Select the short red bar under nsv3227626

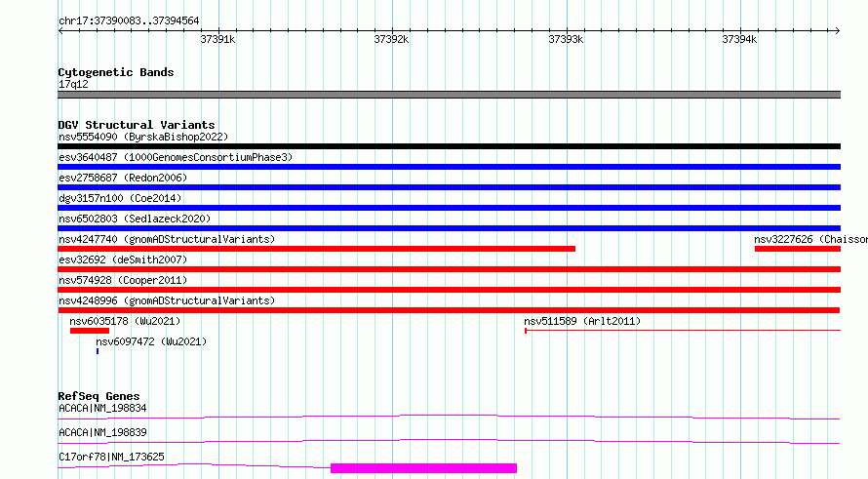(798, 249)
